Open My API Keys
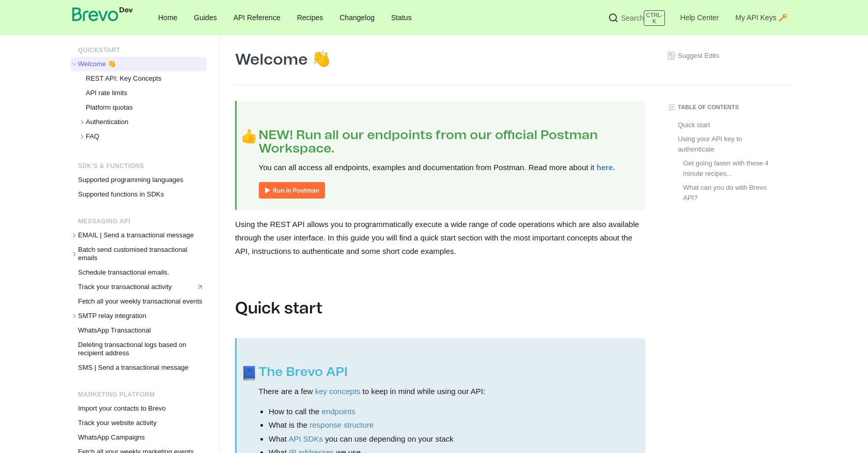The image size is (868, 453). pos(761,18)
